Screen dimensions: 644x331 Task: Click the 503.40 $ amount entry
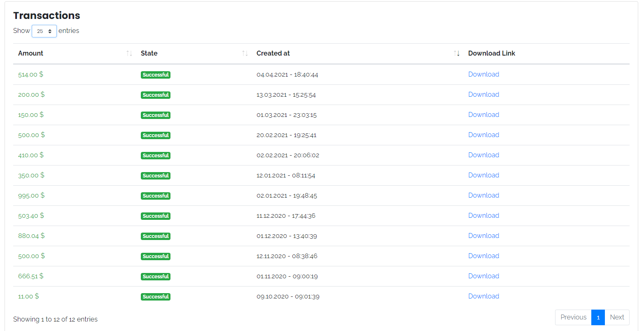pos(31,216)
